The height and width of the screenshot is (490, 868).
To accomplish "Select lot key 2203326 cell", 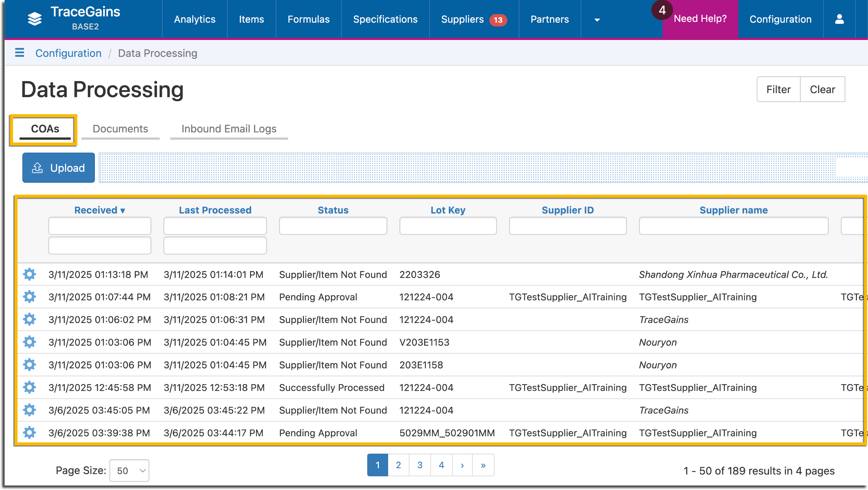I will pyautogui.click(x=420, y=274).
